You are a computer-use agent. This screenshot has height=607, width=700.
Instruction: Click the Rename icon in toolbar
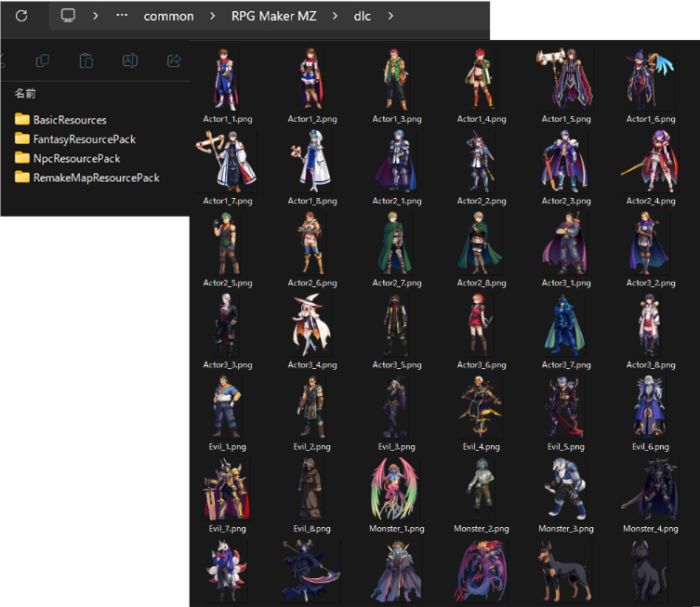tap(130, 61)
